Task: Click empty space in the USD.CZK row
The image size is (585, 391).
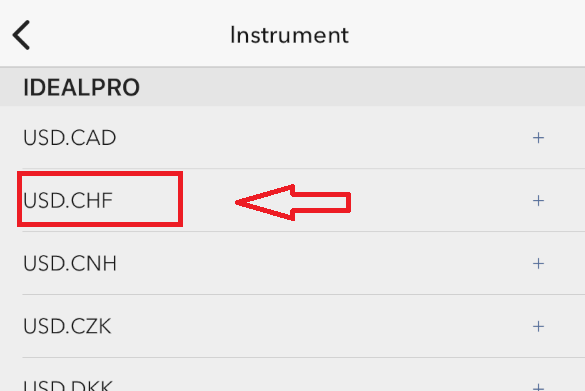Action: 317,326
